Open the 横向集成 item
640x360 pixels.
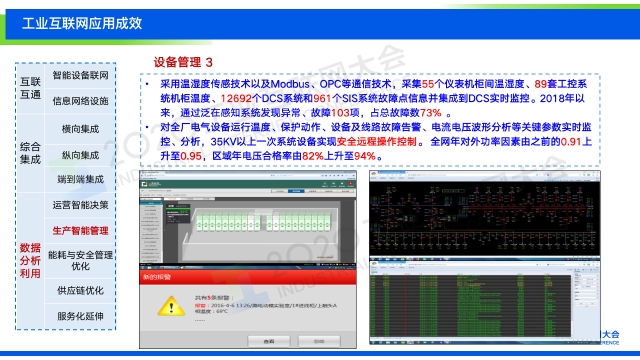pyautogui.click(x=80, y=129)
